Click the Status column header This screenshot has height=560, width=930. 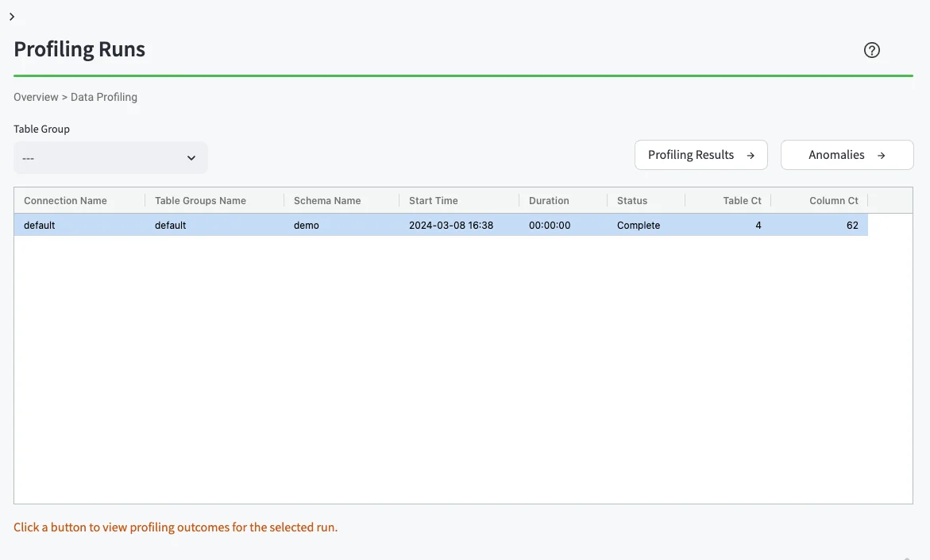point(632,200)
